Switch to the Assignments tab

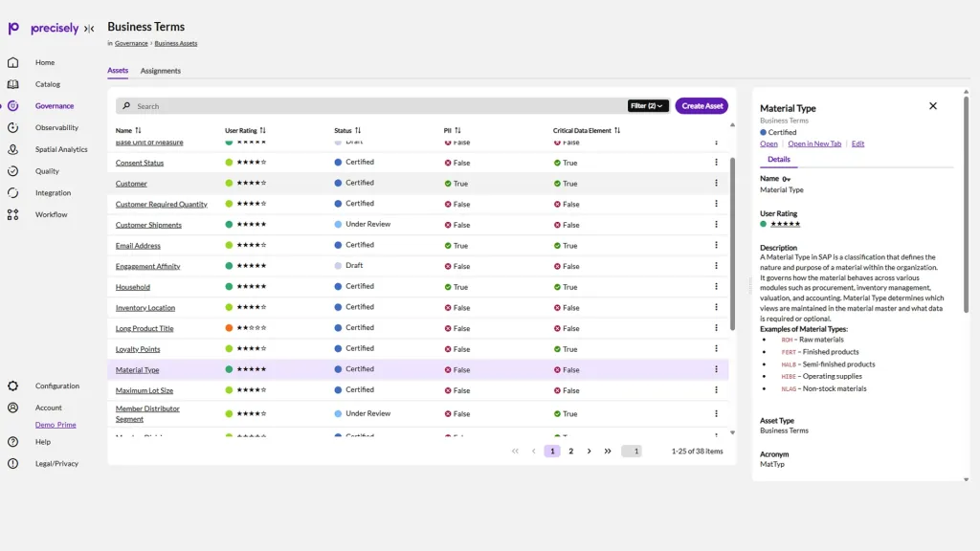click(x=160, y=70)
